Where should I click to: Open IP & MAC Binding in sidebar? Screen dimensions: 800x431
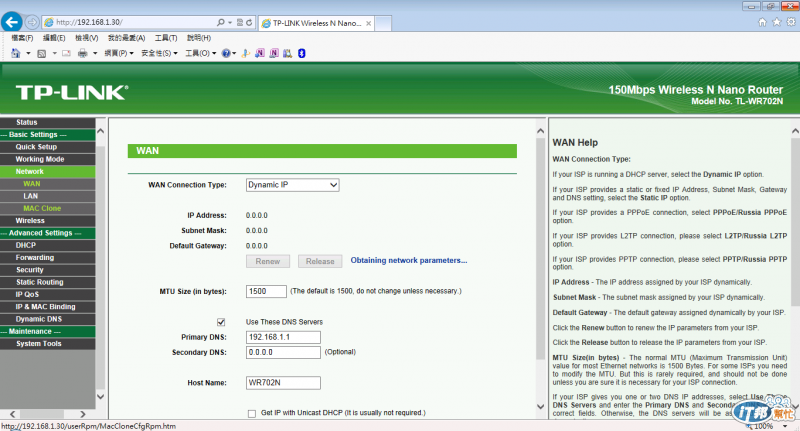(47, 307)
